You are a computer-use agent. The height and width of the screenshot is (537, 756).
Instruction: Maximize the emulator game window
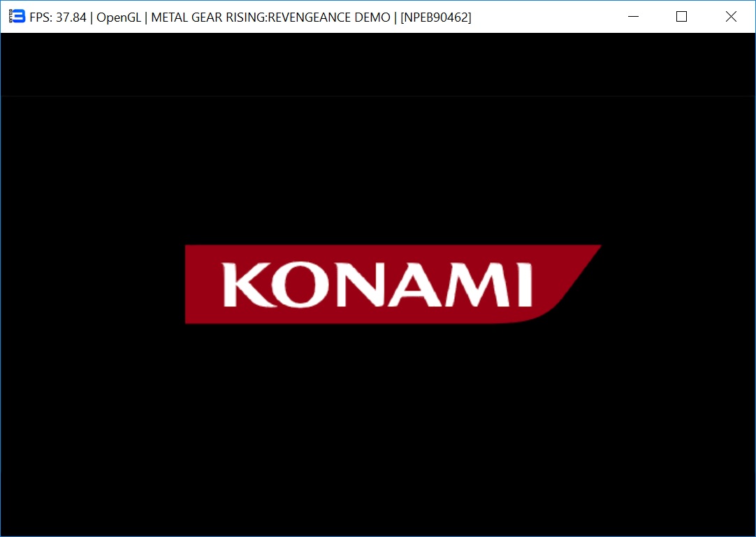tap(682, 16)
